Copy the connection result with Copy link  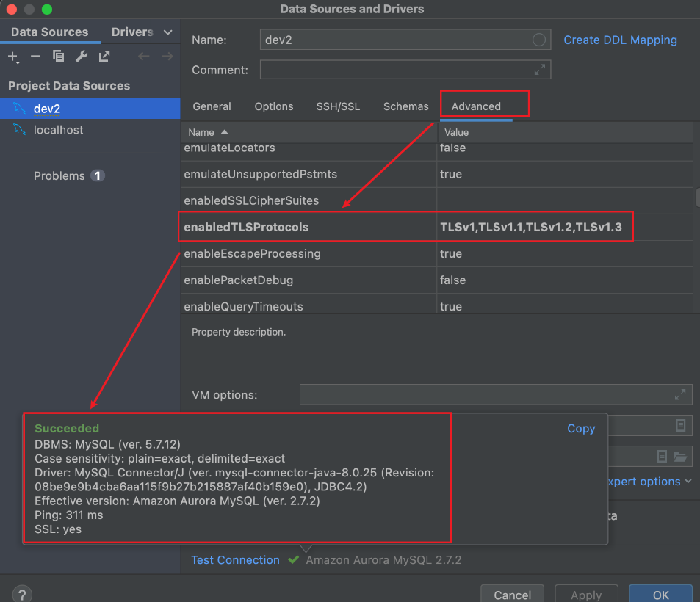tap(580, 428)
